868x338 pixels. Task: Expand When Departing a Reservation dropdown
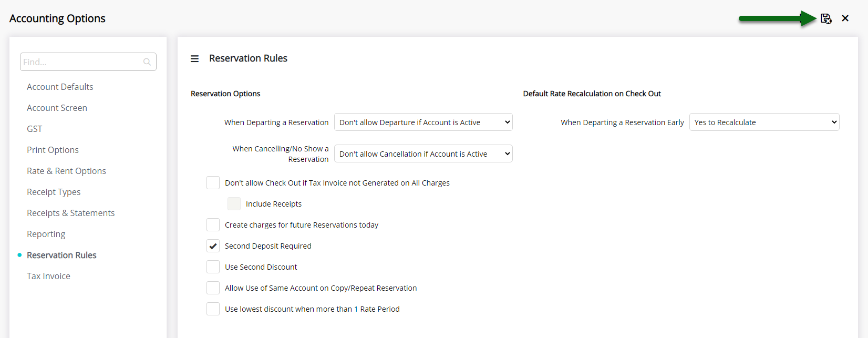tap(423, 122)
